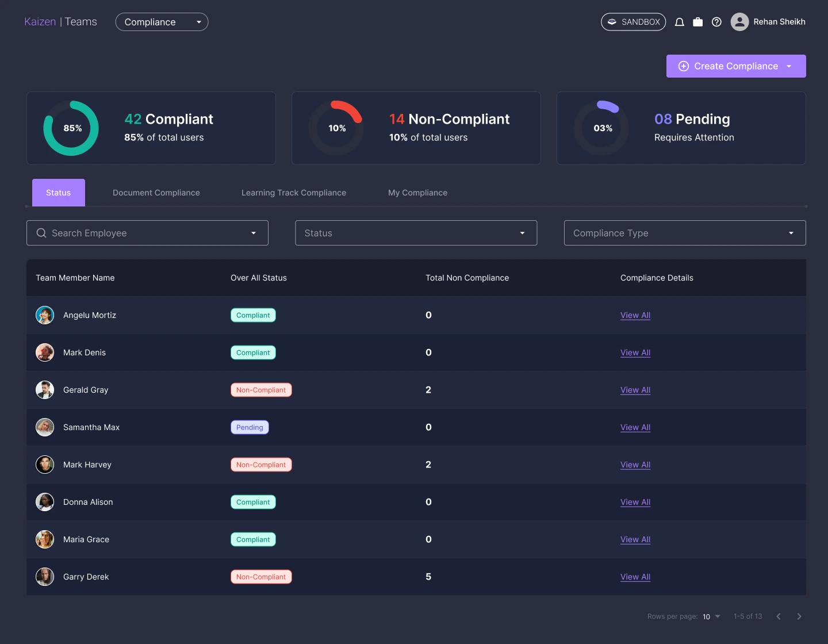The image size is (828, 644).
Task: Go to the previous page arrow
Action: [x=779, y=616]
